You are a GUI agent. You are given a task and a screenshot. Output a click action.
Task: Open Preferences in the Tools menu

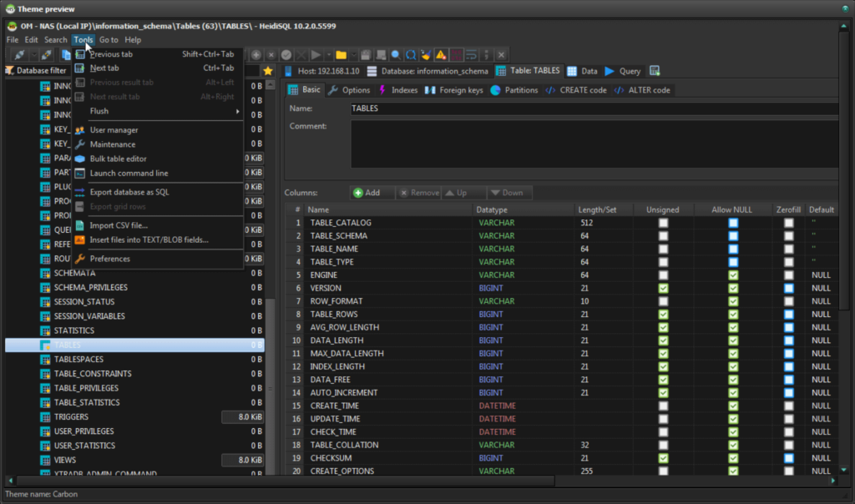point(109,259)
